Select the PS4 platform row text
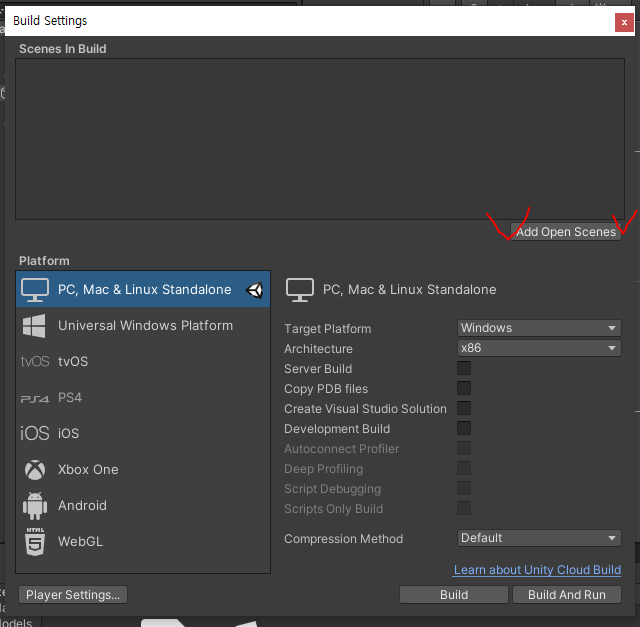This screenshot has width=640, height=627. pyautogui.click(x=70, y=398)
